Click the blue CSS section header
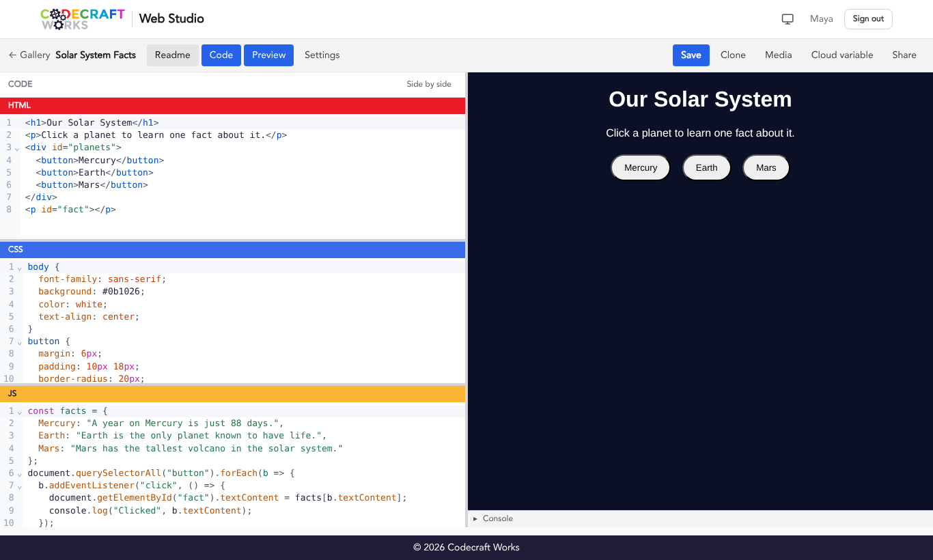 pyautogui.click(x=232, y=250)
